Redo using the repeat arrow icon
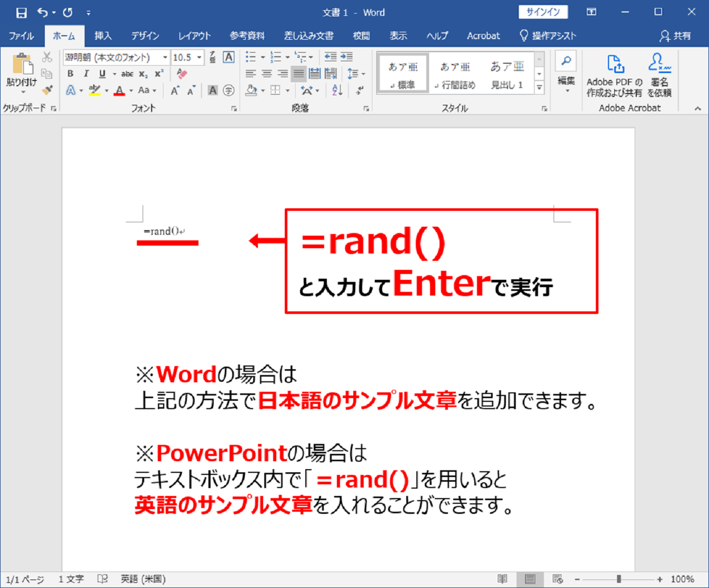The image size is (709, 588). (x=67, y=12)
